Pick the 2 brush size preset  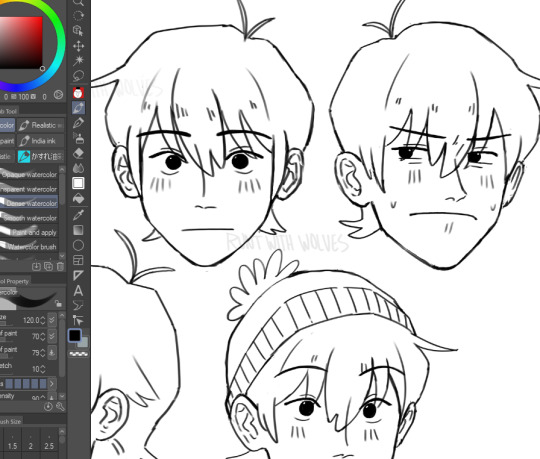click(x=31, y=443)
